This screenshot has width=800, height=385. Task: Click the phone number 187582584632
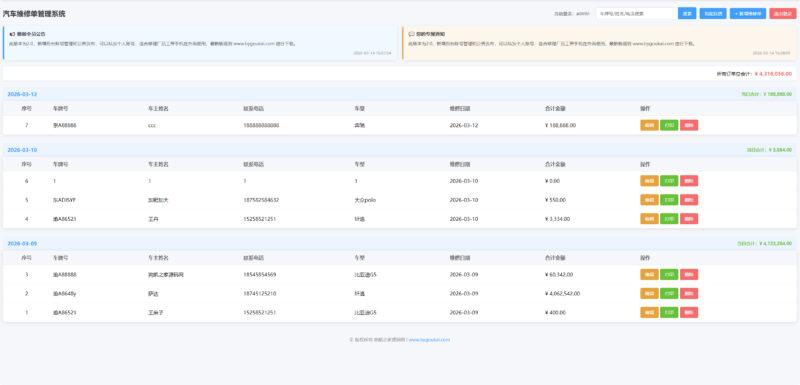coord(261,200)
